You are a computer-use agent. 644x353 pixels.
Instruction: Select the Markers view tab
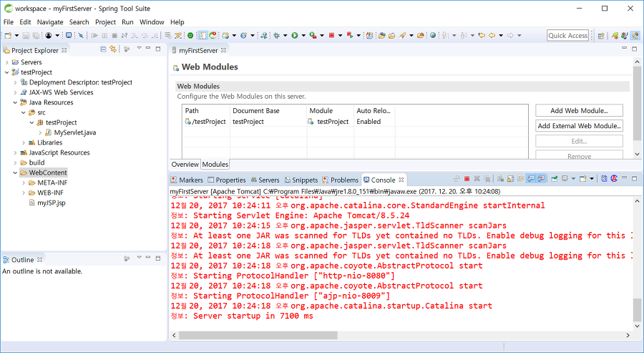187,180
